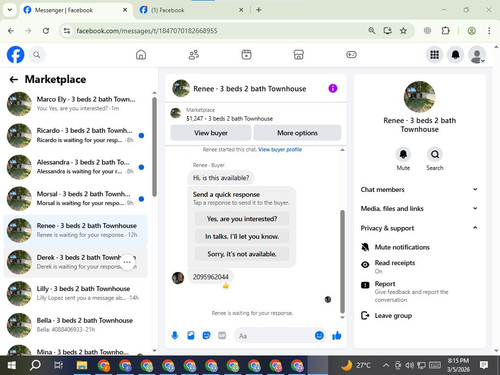This screenshot has width=500, height=375.
Task: Send 'Sorry, it's not available.' response
Action: point(242,254)
